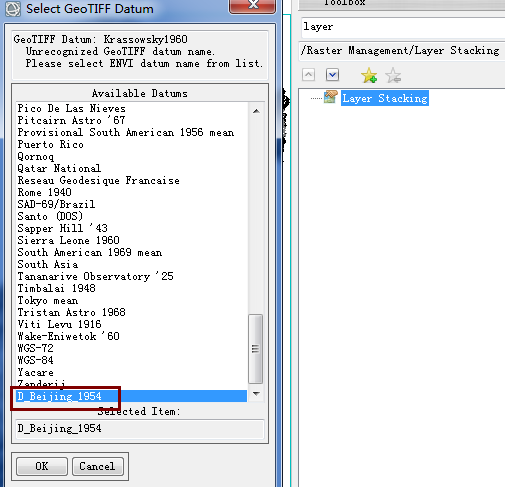
Task: Select Tristan Astro 1968 datum
Action: coord(131,312)
